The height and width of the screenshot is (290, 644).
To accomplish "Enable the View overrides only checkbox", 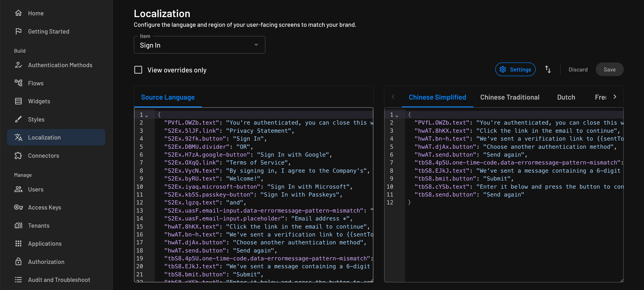I will click(x=138, y=70).
